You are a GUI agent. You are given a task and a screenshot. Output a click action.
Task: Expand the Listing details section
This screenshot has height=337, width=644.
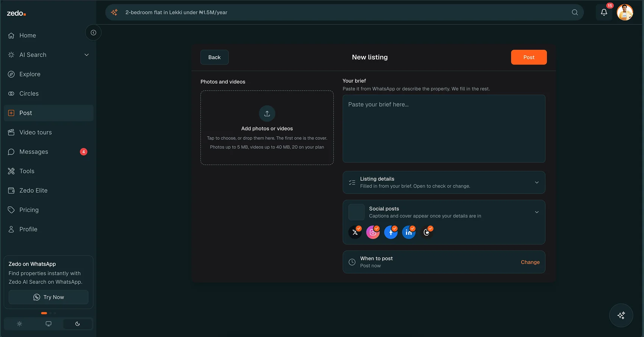pyautogui.click(x=444, y=182)
